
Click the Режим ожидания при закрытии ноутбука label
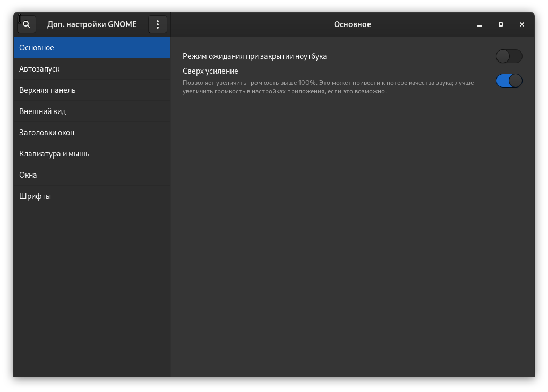coord(254,56)
